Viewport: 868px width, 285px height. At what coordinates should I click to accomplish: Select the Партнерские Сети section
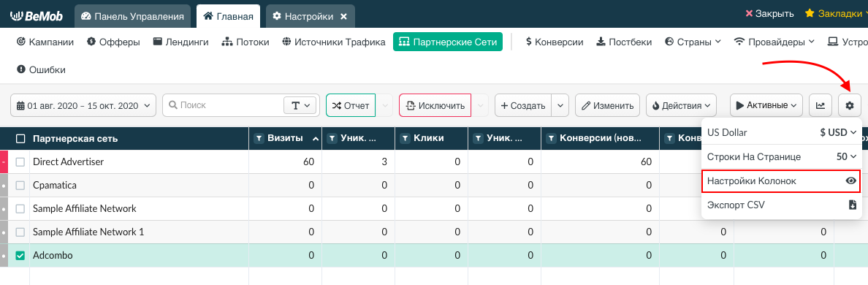(x=448, y=42)
